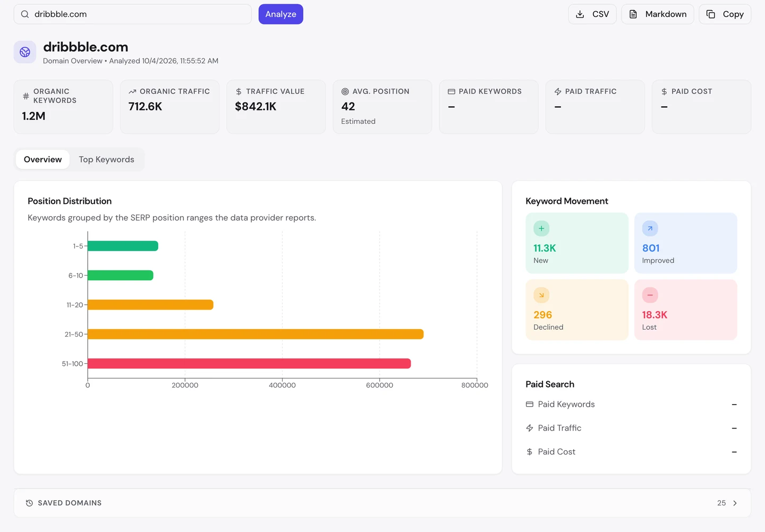765x532 pixels.
Task: Export data with the CSV button
Action: click(x=592, y=14)
